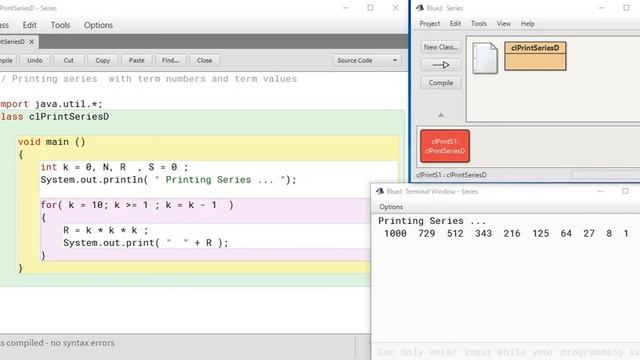This screenshot has width=640, height=360.
Task: Maximize the BlueJ Series window
Action: pos(626,8)
